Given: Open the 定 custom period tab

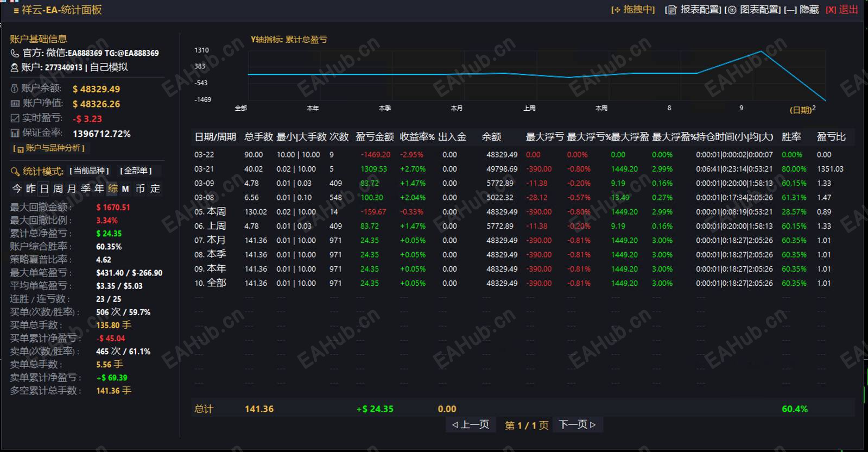Looking at the screenshot, I should pos(155,189).
